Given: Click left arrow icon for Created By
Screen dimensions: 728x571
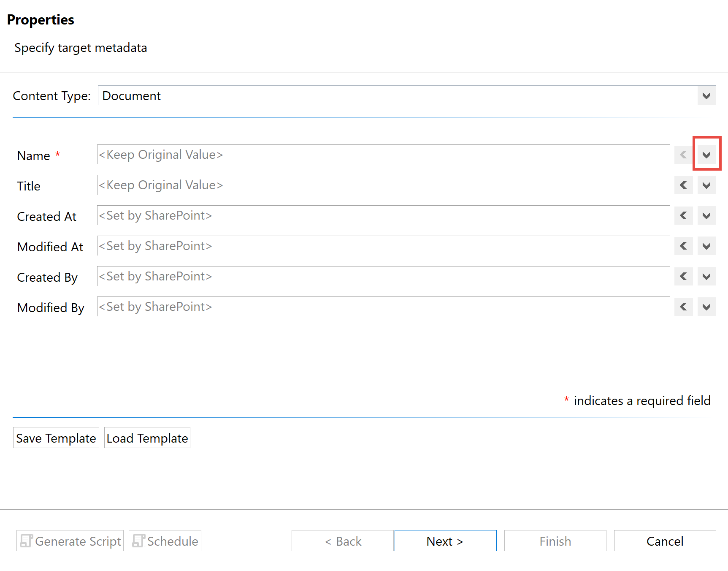Looking at the screenshot, I should tap(683, 277).
